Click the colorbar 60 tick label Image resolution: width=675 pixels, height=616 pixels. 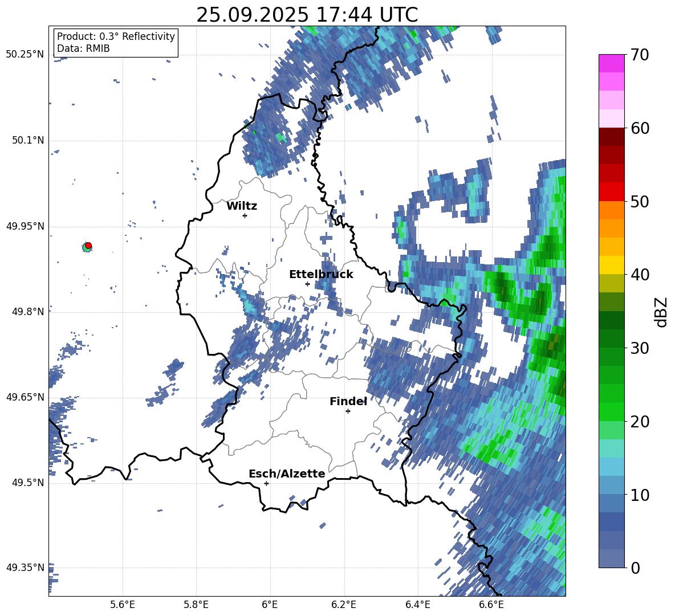pos(640,128)
